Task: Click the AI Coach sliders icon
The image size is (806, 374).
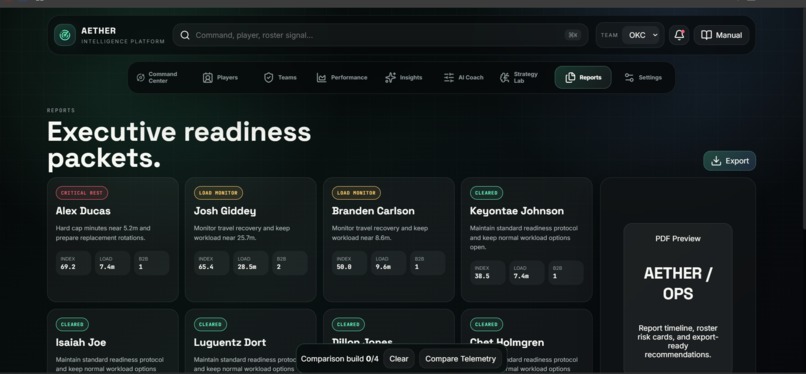Action: pyautogui.click(x=449, y=78)
